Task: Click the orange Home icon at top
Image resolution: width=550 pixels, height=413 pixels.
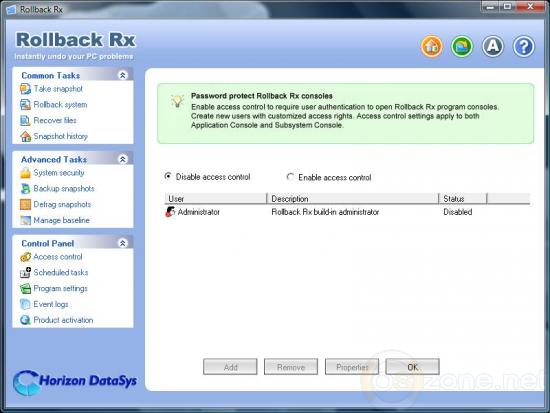Action: [431, 46]
